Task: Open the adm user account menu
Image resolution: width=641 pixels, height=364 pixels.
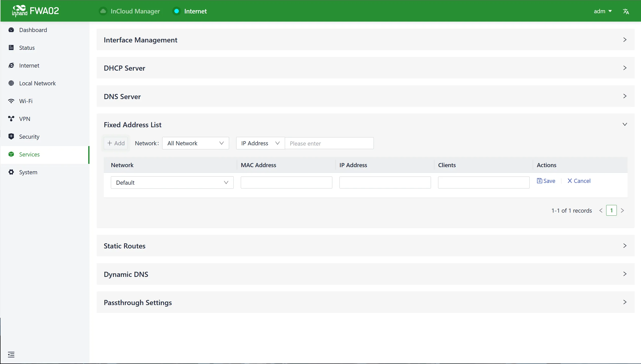Action: click(x=603, y=11)
